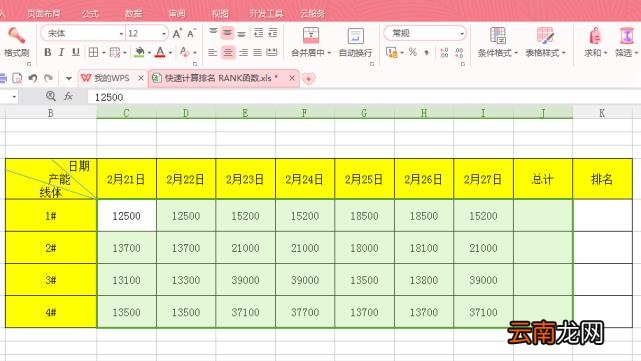Align text to the right
The height and width of the screenshot is (361, 641).
coord(243,52)
